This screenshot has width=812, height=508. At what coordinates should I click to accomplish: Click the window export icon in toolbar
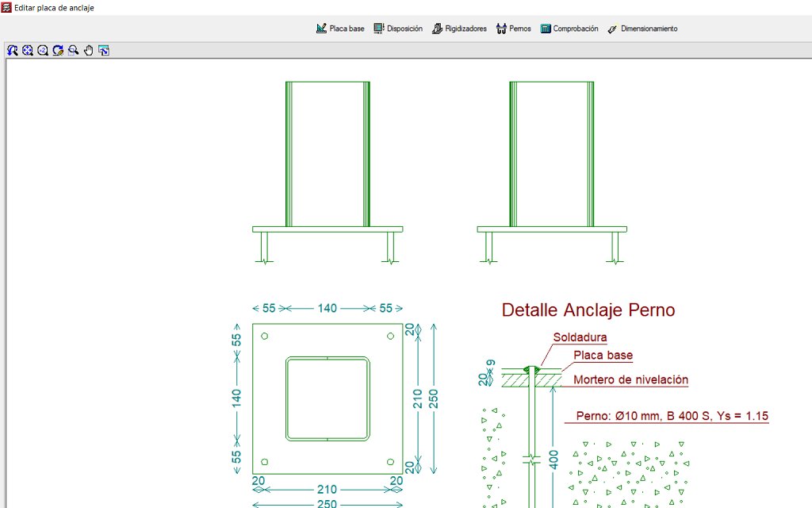104,50
